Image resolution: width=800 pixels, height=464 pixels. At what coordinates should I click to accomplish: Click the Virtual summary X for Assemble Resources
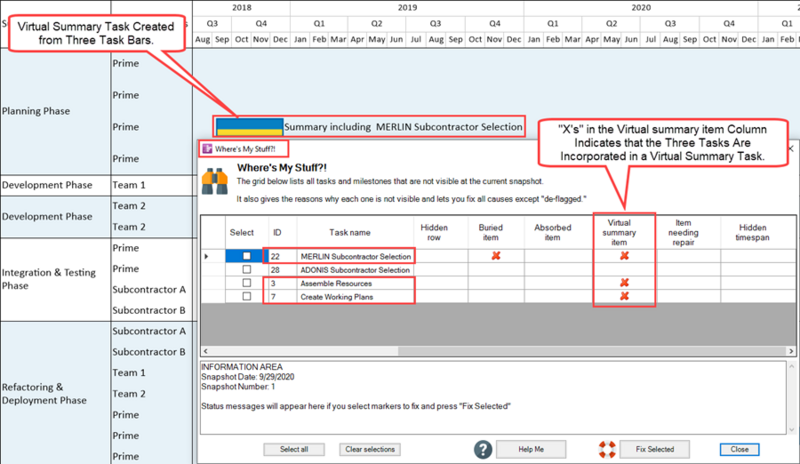(x=624, y=283)
